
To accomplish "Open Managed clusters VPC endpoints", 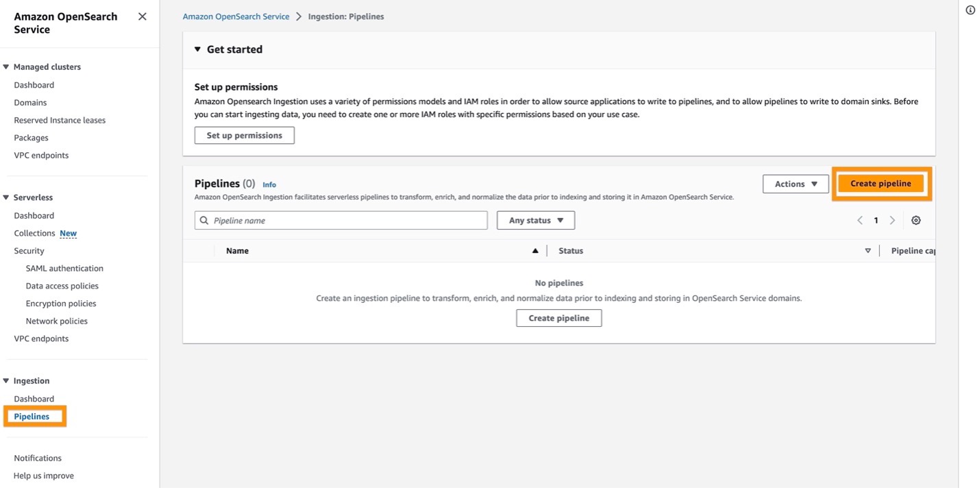I will tap(41, 156).
